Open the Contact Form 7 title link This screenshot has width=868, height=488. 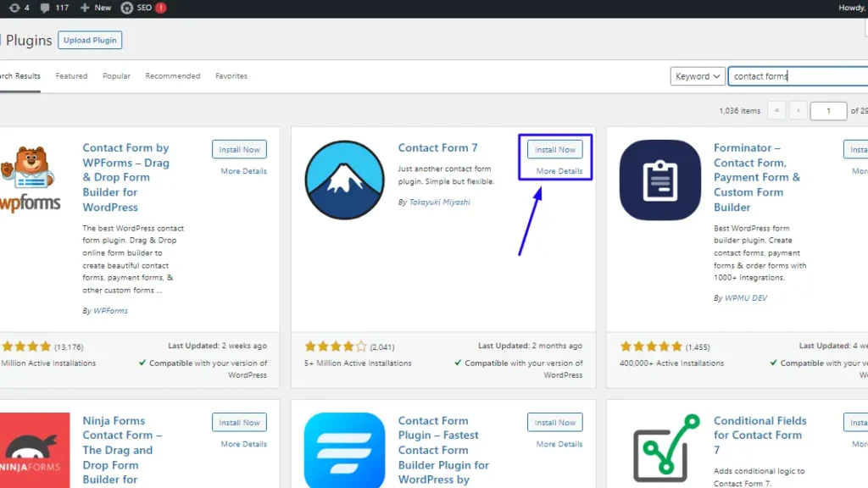438,147
